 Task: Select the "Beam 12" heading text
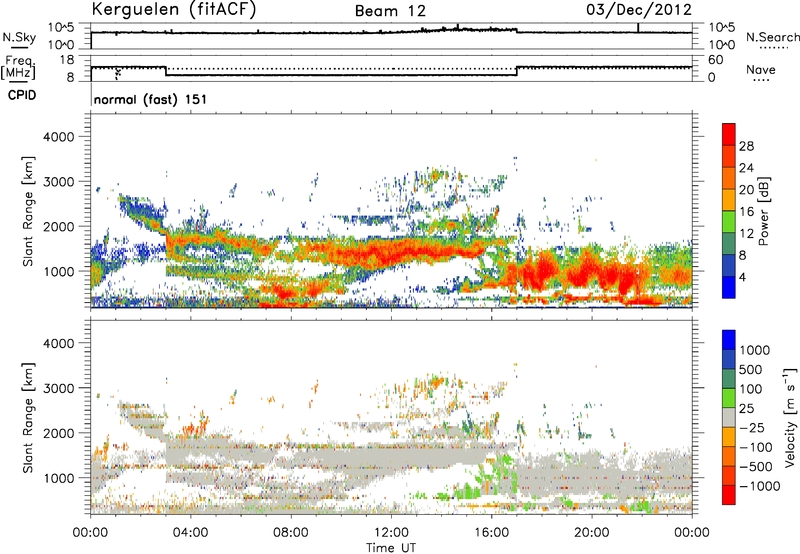tap(390, 11)
